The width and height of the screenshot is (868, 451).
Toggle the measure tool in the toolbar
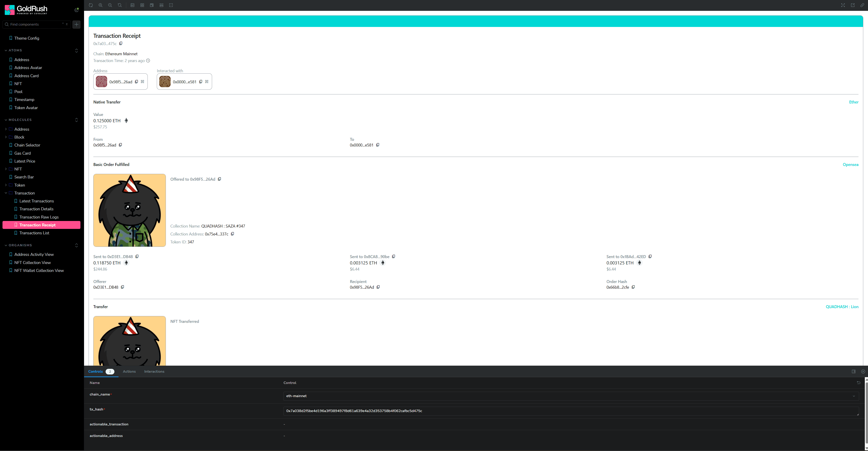[161, 5]
